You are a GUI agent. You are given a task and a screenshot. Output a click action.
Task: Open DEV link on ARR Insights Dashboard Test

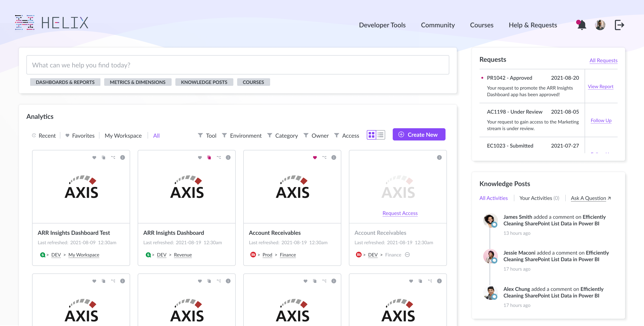(56, 255)
